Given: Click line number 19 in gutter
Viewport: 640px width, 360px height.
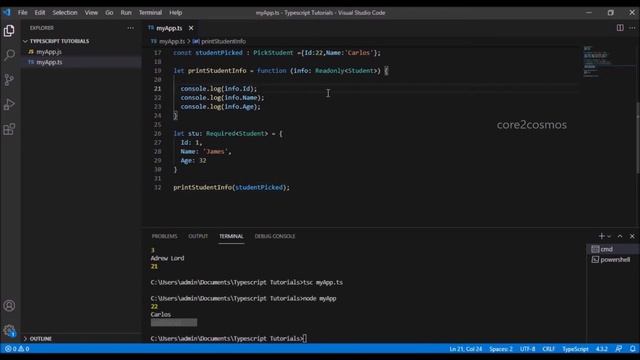Looking at the screenshot, I should coord(158,71).
